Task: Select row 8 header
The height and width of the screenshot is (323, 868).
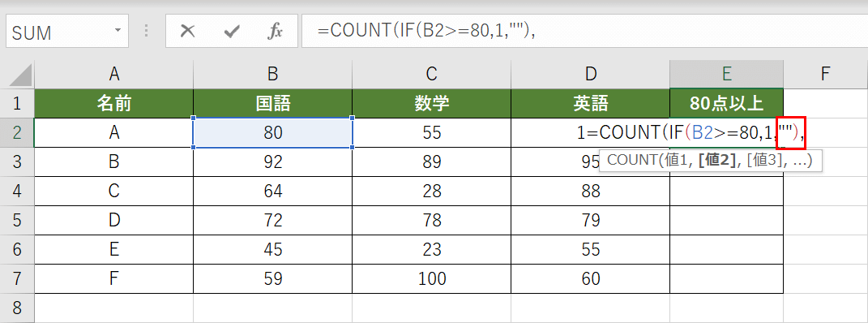Action: pyautogui.click(x=17, y=308)
